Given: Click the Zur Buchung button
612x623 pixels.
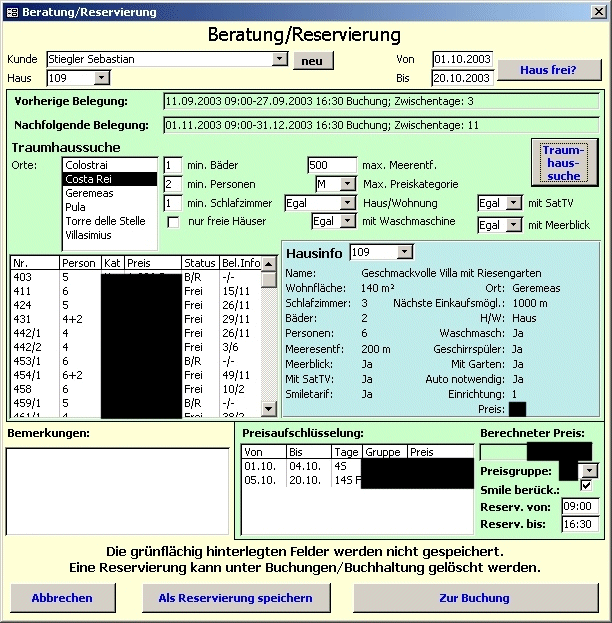Looking at the screenshot, I should [x=475, y=598].
